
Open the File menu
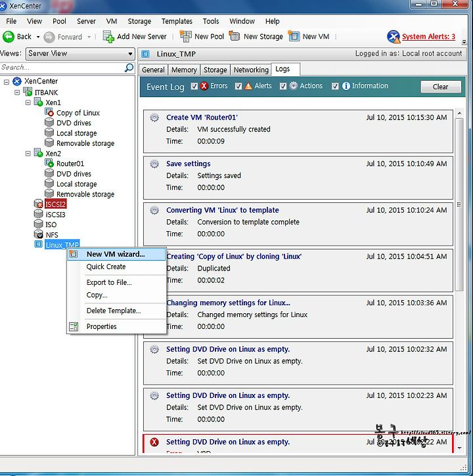(11, 21)
